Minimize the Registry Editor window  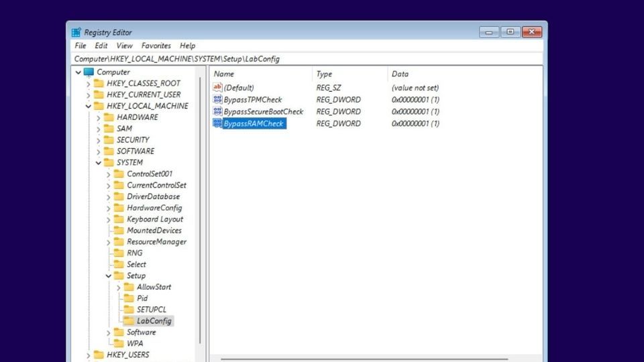[489, 32]
